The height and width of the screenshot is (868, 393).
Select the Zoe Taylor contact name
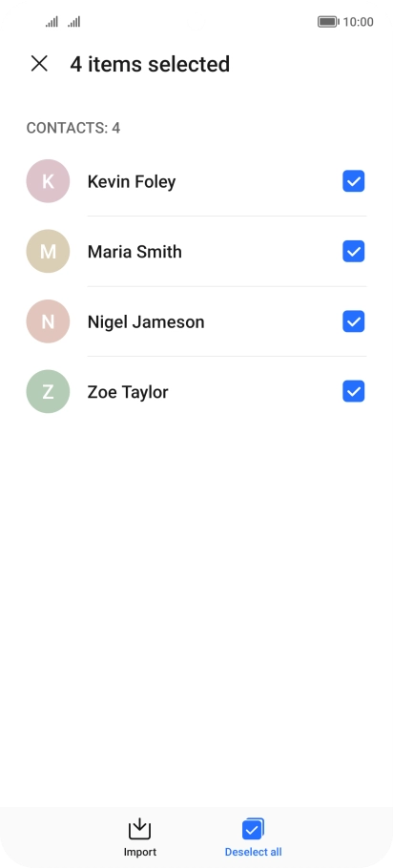(128, 392)
